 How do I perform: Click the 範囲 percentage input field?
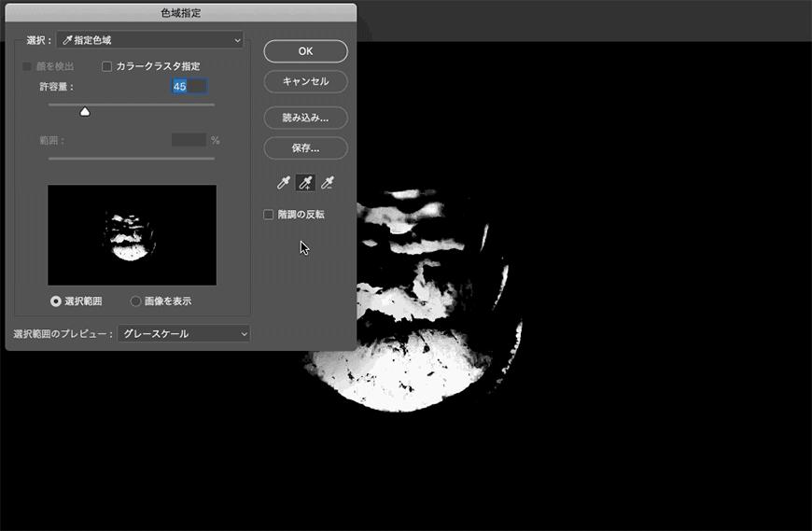click(189, 140)
